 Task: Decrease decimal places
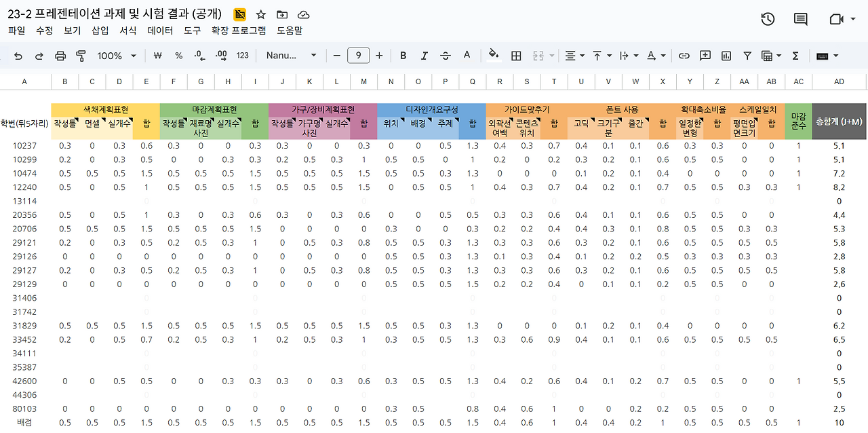tap(199, 56)
